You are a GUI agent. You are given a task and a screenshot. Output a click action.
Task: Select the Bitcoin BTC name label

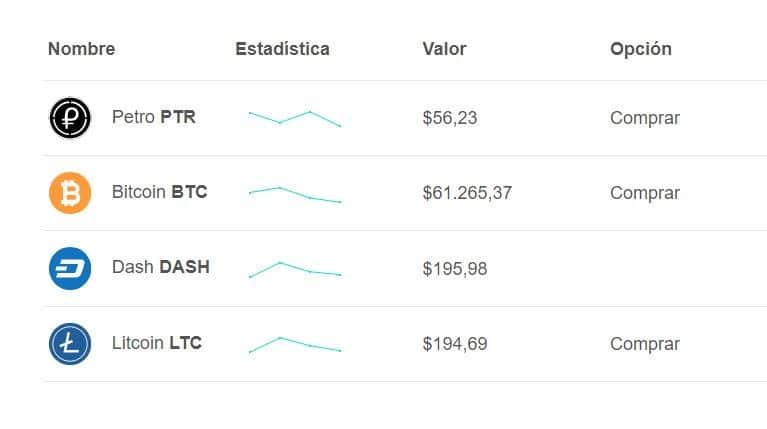pyautogui.click(x=159, y=192)
